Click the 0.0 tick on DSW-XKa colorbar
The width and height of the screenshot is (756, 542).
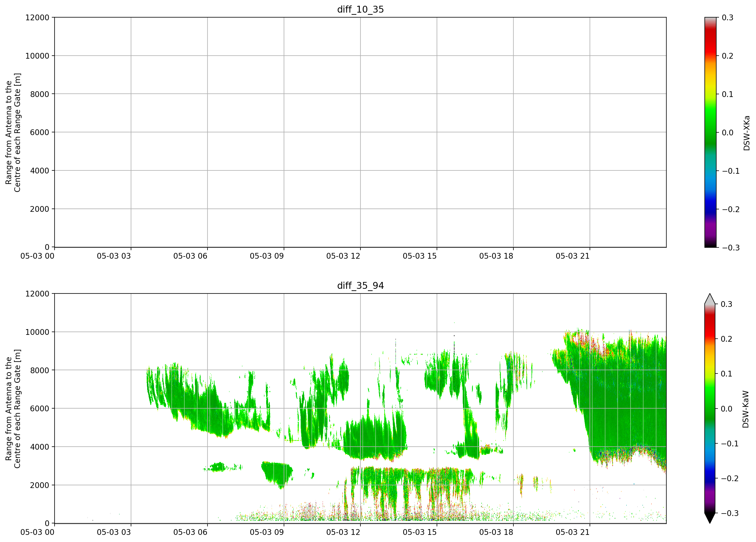click(x=727, y=133)
